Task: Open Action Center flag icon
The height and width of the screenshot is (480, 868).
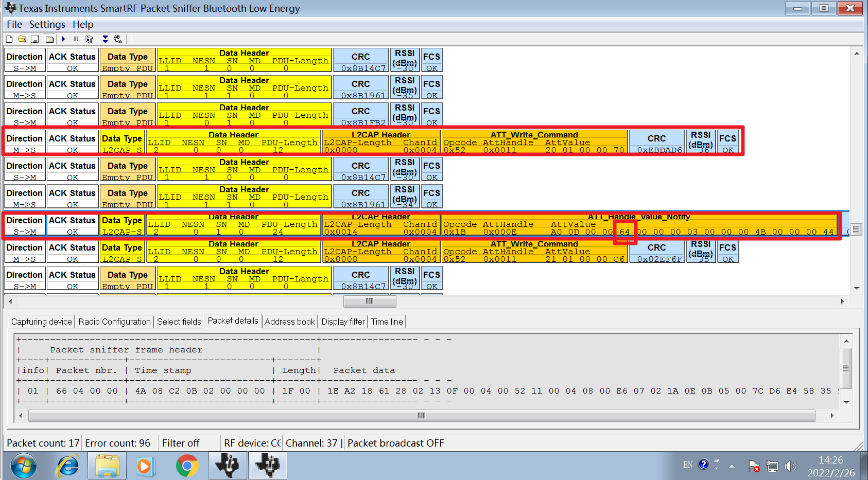Action: tap(754, 466)
